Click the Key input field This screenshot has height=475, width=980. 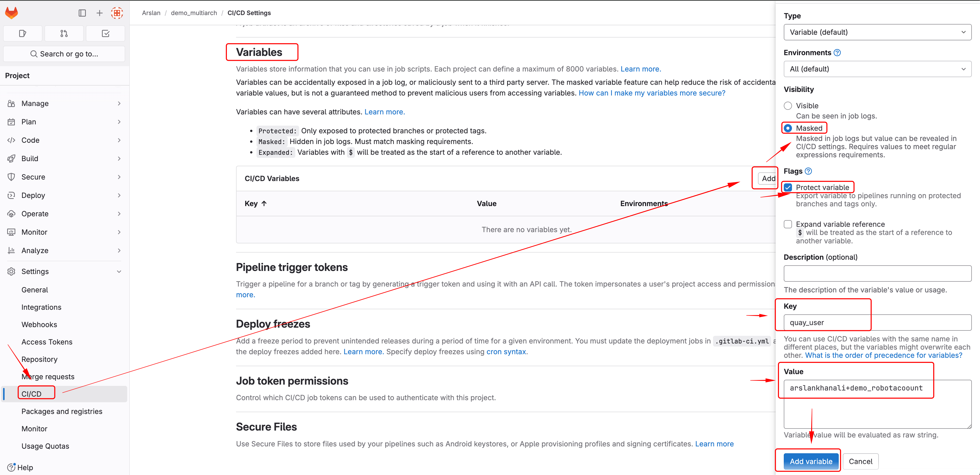point(877,323)
